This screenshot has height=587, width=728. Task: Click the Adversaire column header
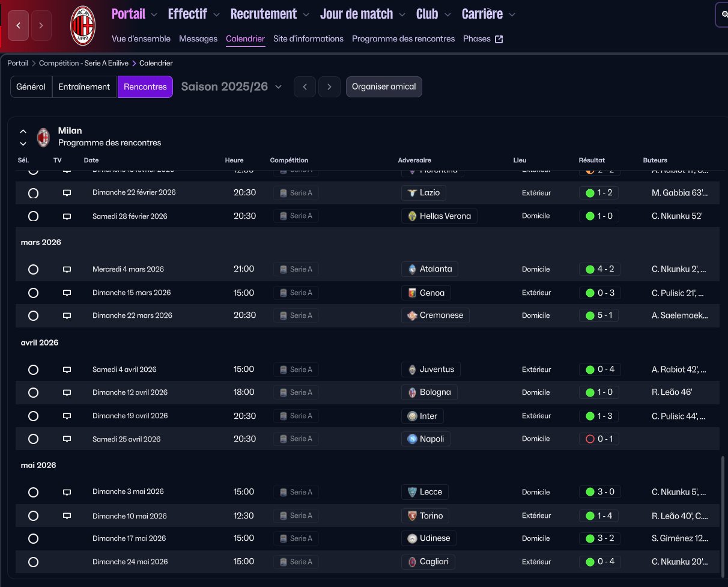coord(414,160)
